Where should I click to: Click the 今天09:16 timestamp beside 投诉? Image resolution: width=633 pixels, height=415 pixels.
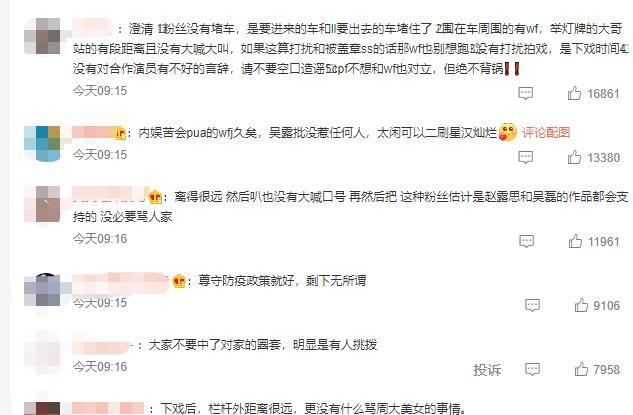[x=100, y=367]
